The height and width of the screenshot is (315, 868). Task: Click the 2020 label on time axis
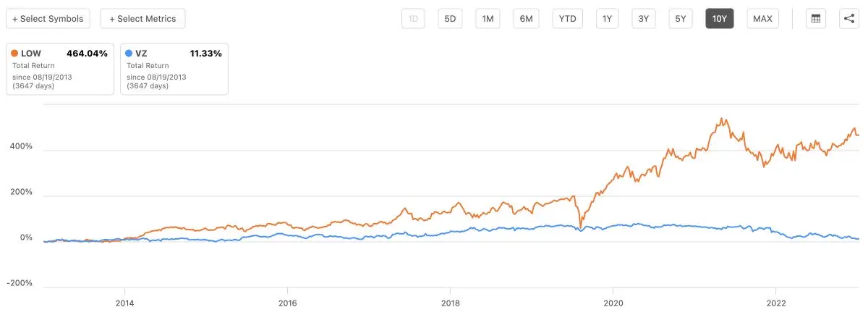613,303
